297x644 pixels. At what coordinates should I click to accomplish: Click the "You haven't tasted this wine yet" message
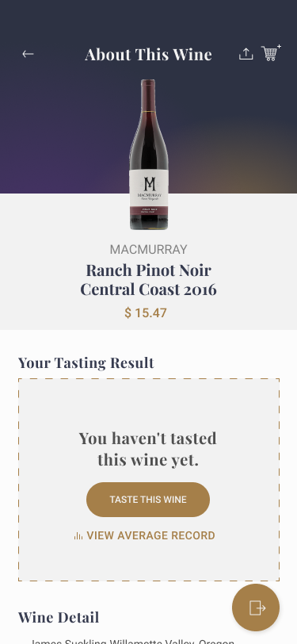(148, 449)
